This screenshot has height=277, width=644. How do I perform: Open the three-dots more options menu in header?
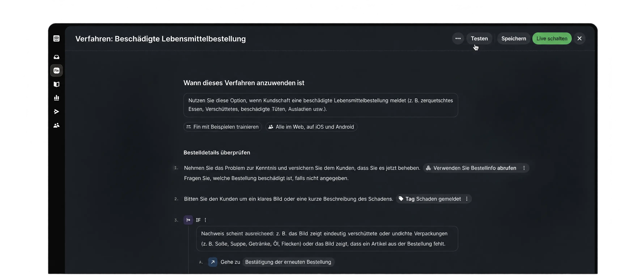click(x=458, y=38)
